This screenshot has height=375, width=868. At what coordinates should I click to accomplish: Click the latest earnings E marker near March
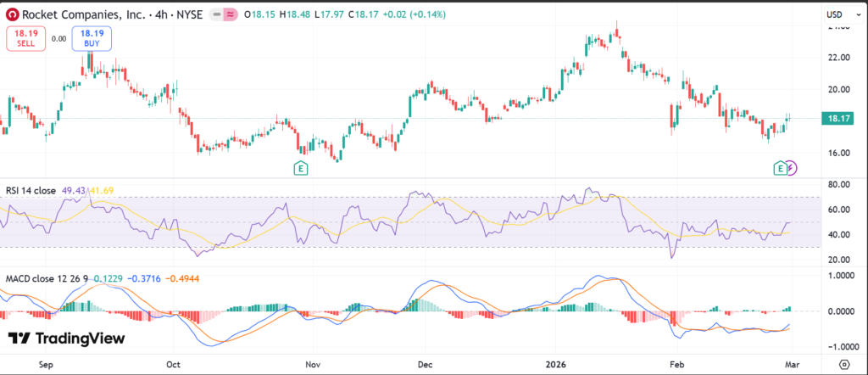780,169
